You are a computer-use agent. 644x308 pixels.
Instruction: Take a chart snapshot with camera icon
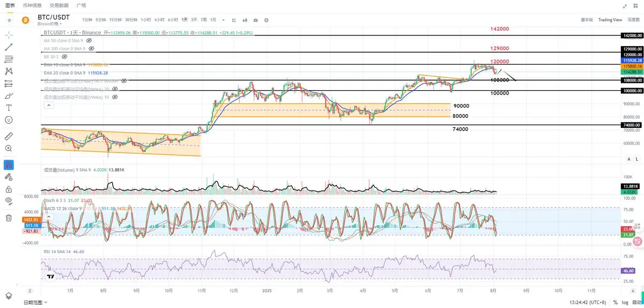(x=255, y=20)
